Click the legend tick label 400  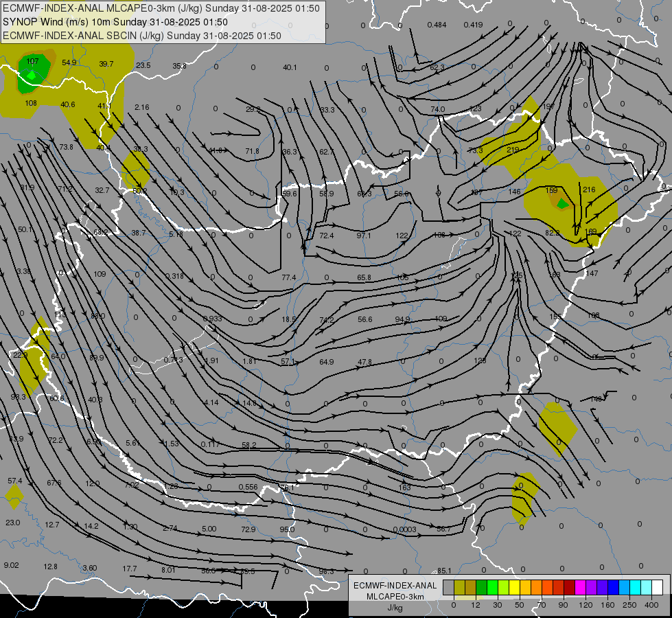click(x=651, y=605)
